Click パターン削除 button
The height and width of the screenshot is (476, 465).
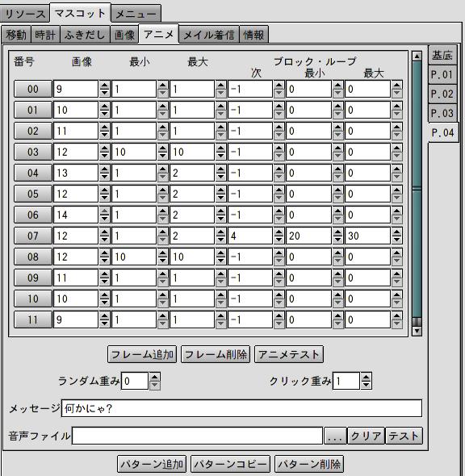[309, 464]
